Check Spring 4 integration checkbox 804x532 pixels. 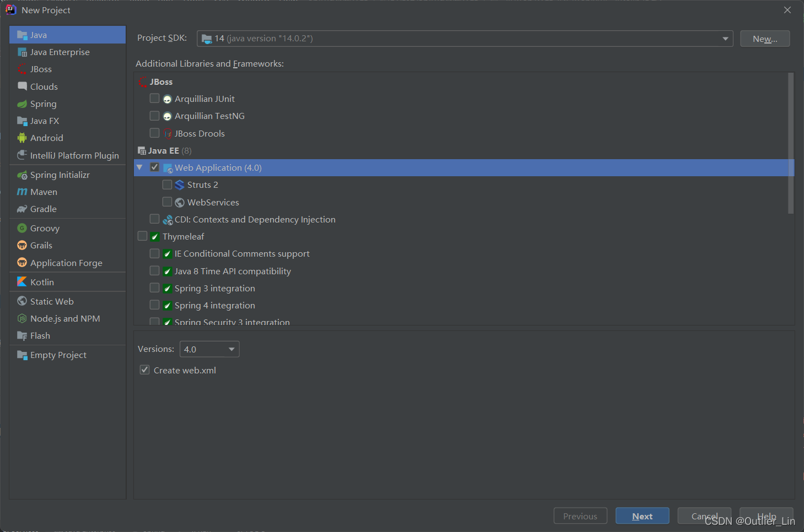155,305
